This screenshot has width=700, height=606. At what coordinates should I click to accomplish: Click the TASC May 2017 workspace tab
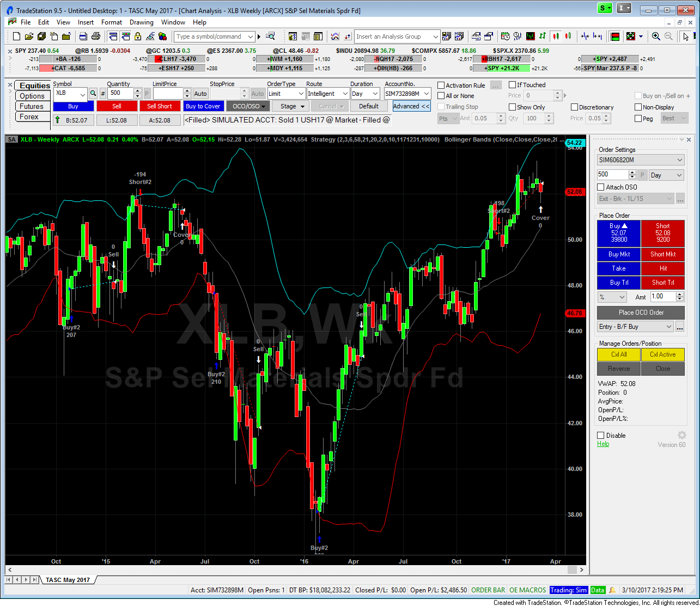68,580
